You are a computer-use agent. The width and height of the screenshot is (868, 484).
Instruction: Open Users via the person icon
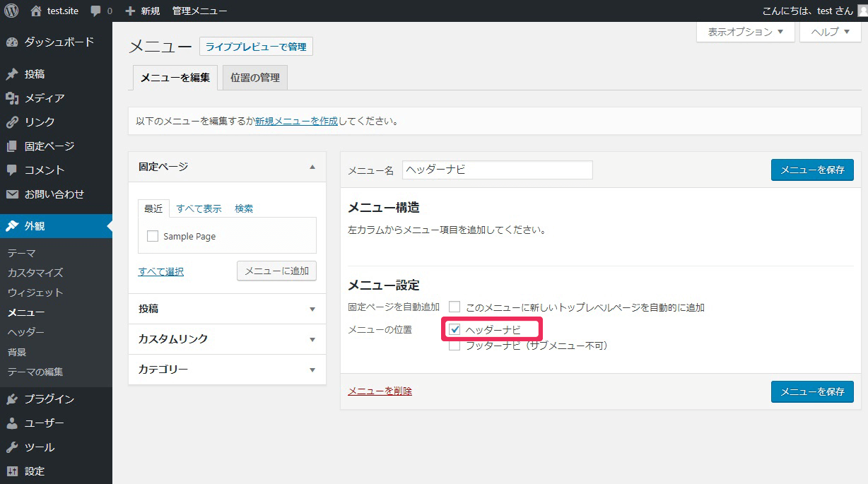click(x=12, y=423)
